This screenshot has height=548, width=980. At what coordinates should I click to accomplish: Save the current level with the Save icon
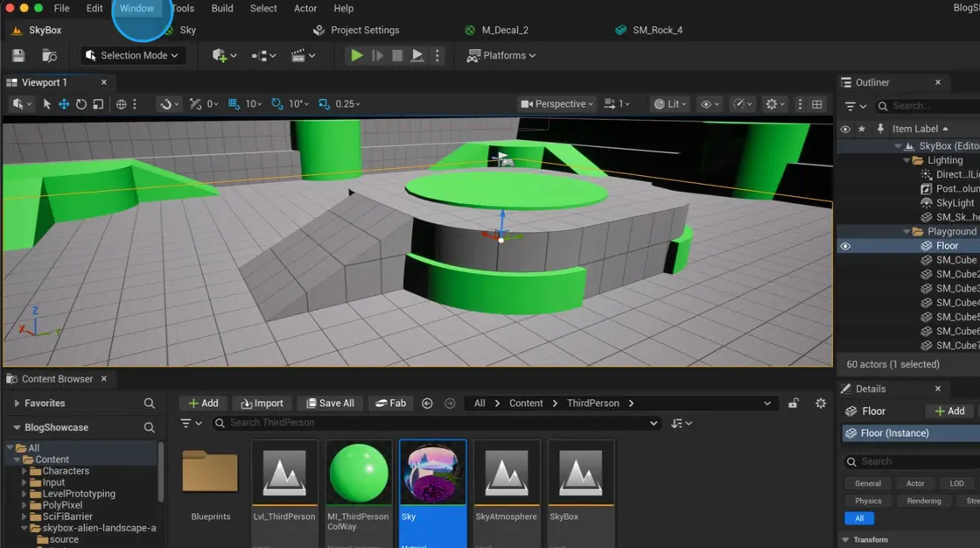coord(17,55)
